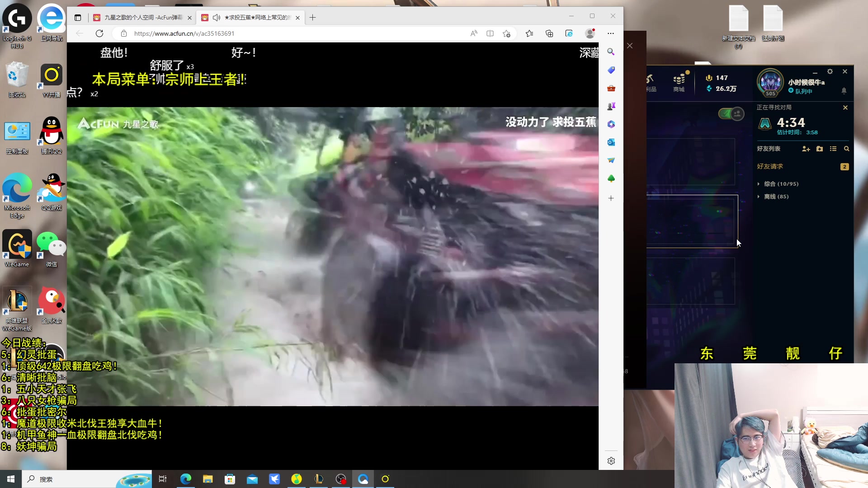Open Drop paper-plane icon in Edge sidebar
The width and height of the screenshot is (868, 488).
pos(611,160)
